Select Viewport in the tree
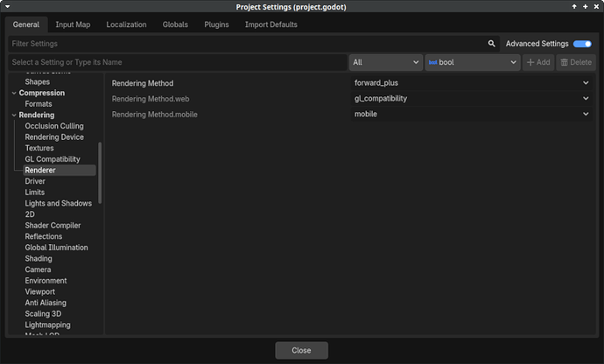604x364 pixels. coord(40,291)
